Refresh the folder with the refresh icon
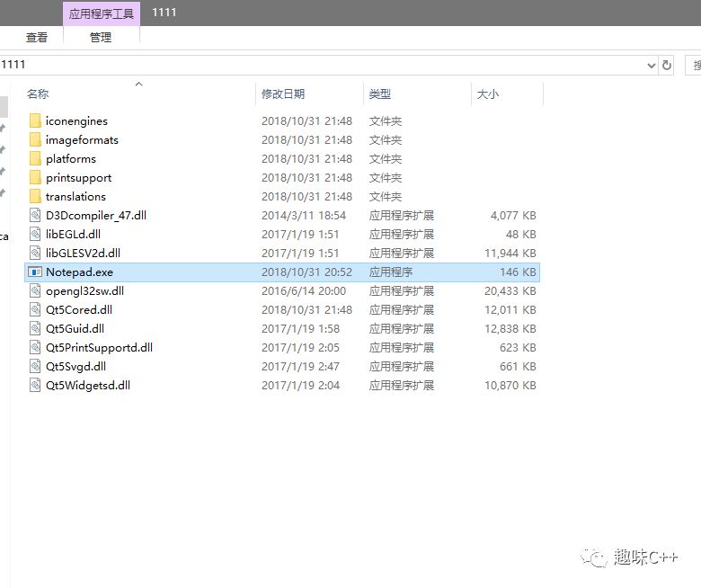The width and height of the screenshot is (701, 588). (x=667, y=66)
